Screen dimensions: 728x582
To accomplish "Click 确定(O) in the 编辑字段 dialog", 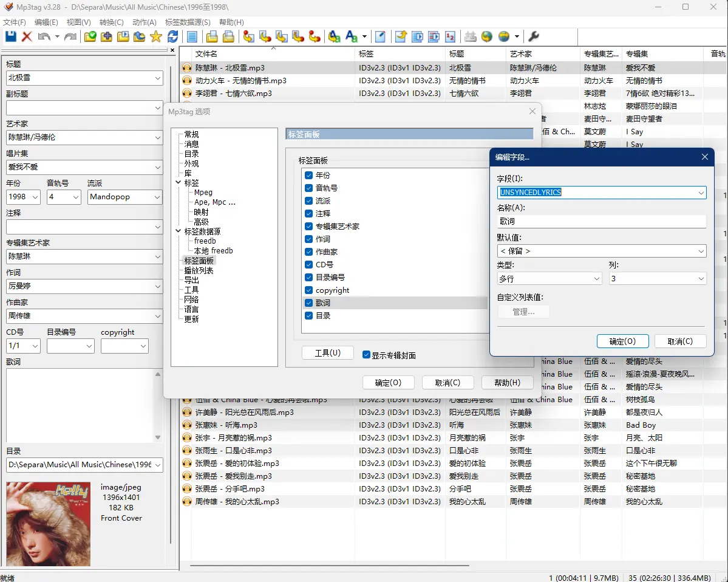I will [622, 341].
